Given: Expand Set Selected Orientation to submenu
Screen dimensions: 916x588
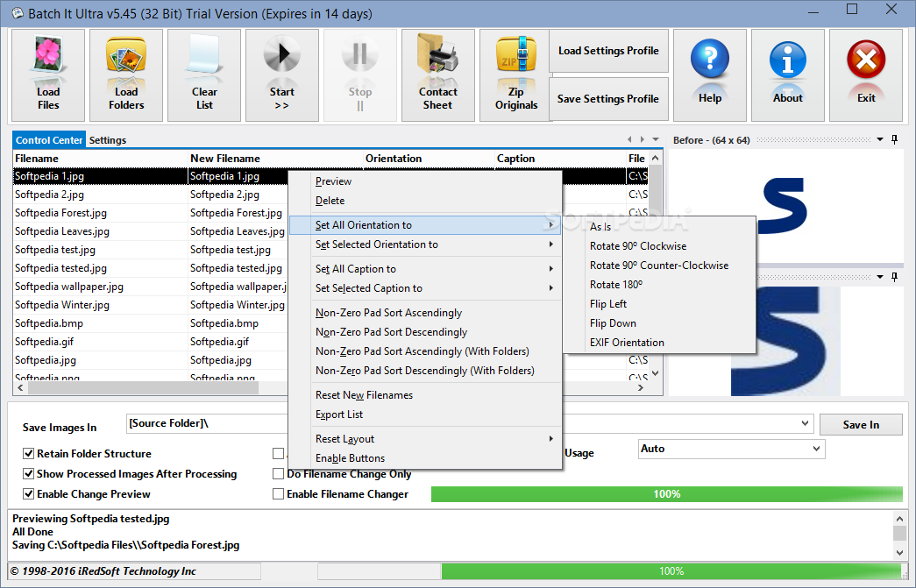Looking at the screenshot, I should click(425, 244).
